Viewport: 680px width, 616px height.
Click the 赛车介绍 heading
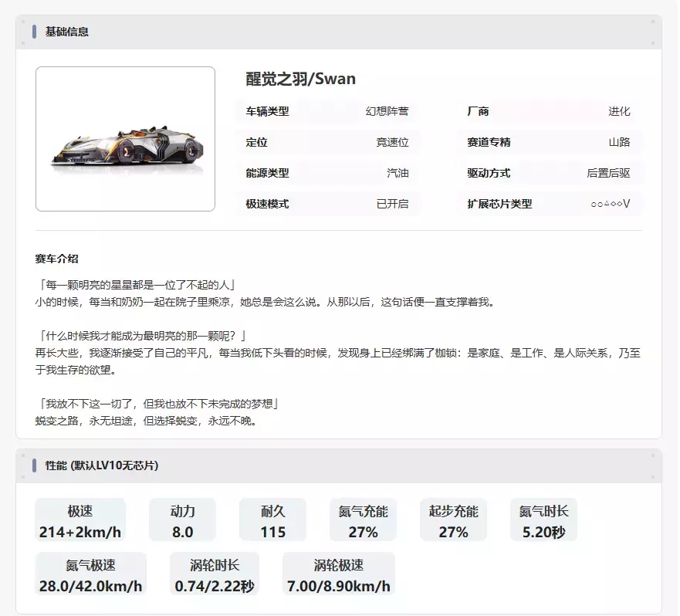coord(57,259)
